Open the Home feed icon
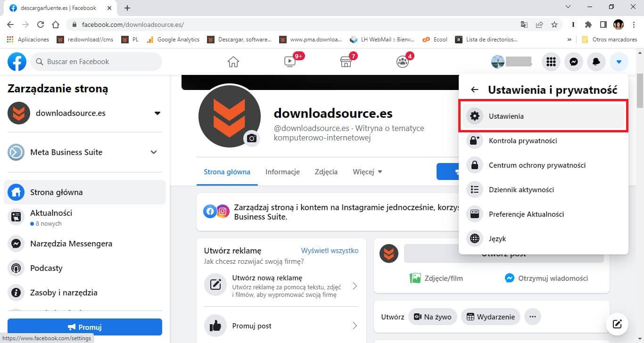The width and height of the screenshot is (644, 343). (x=233, y=62)
